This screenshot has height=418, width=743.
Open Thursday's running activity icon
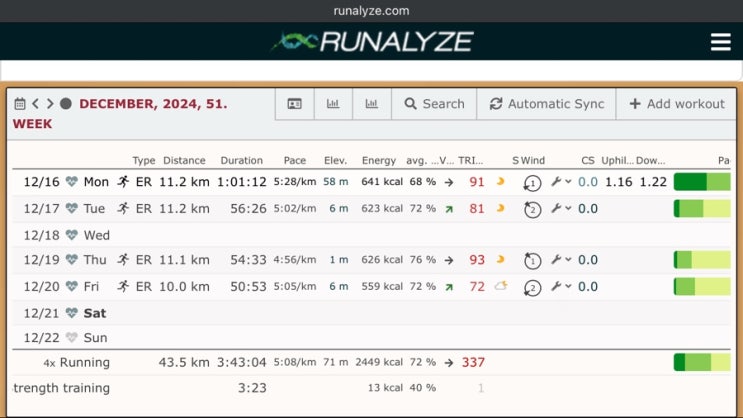tap(123, 260)
